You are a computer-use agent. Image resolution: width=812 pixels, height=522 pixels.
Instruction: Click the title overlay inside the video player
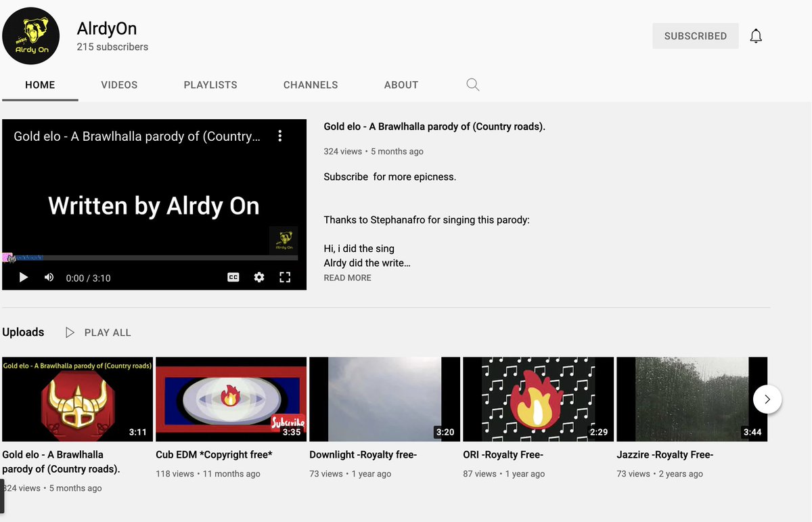coord(137,136)
